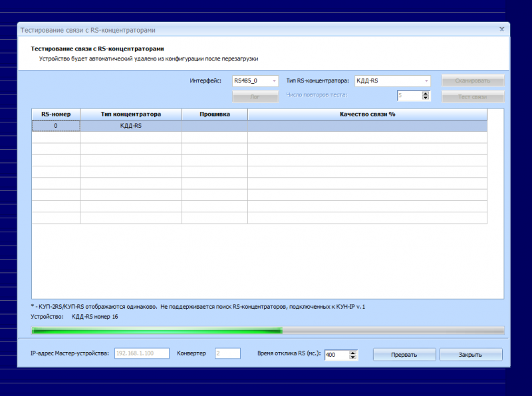Select the table row showing КДД-RS
532x396 pixels.
199,126
